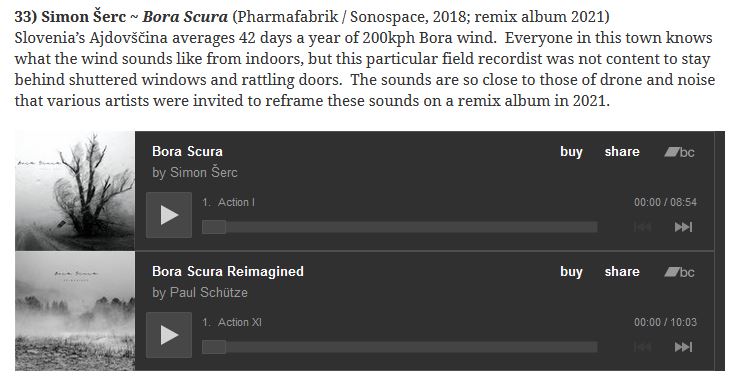Screen dimensions: 737x385
Task: Share the Bora Scura Reimagined album
Action: [x=622, y=271]
